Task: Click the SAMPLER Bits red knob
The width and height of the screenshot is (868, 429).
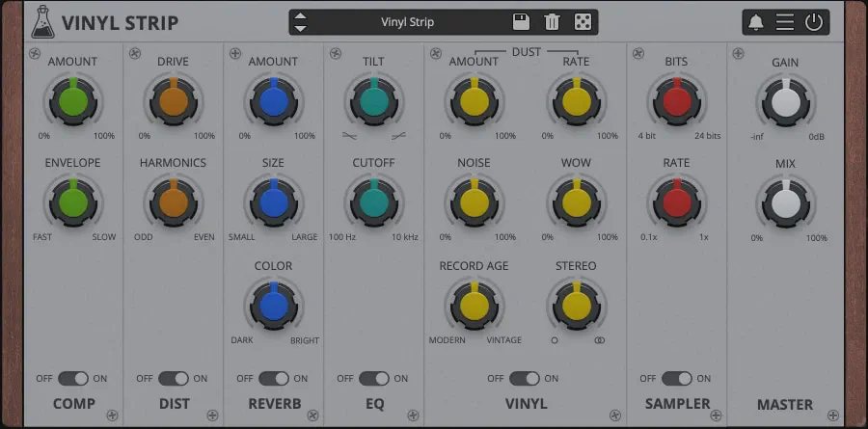Action: [x=676, y=100]
